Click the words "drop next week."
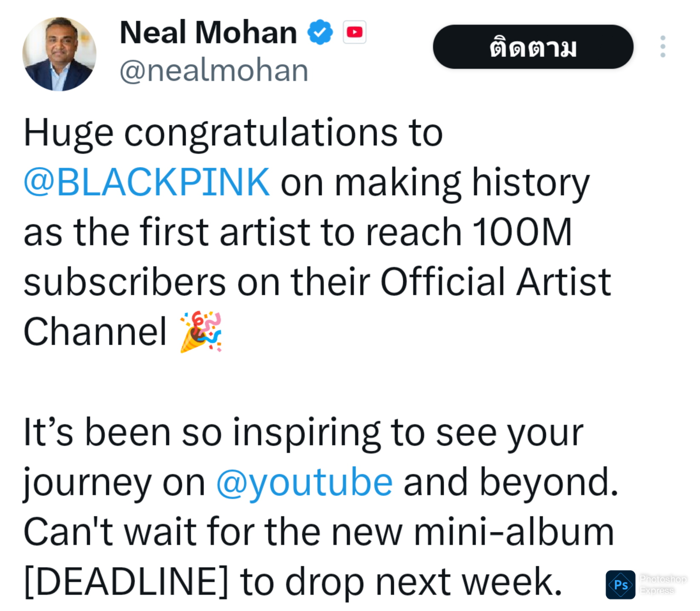Screen dimensions: 700x611 click(x=423, y=581)
